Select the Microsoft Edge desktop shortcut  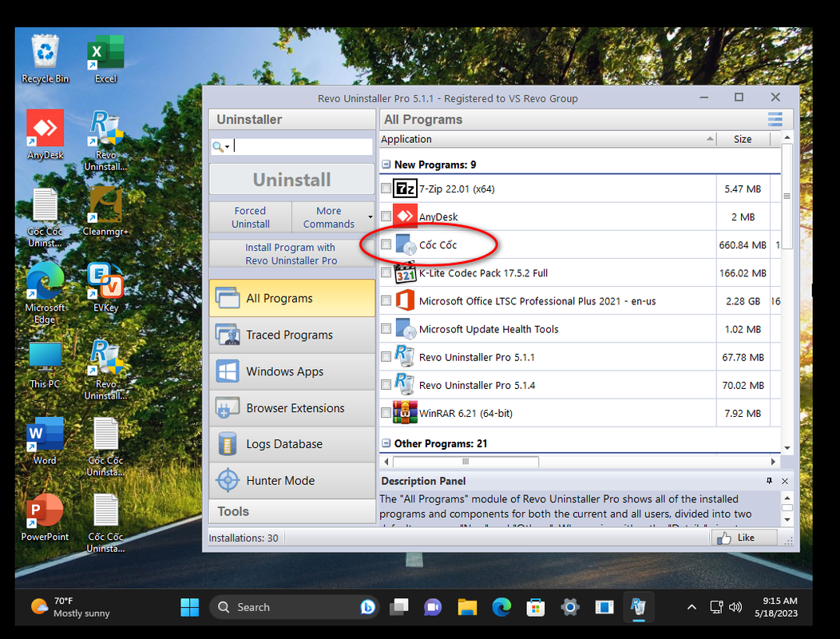(x=45, y=293)
